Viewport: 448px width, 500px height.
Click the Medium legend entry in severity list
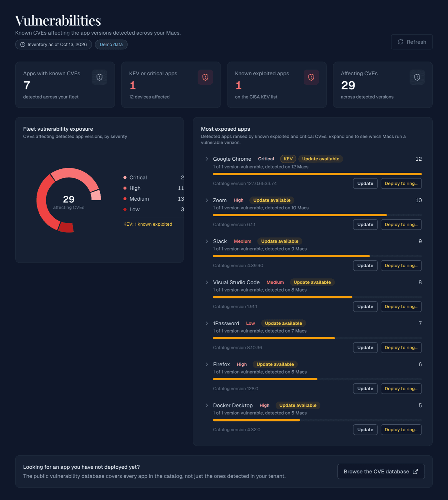154,199
